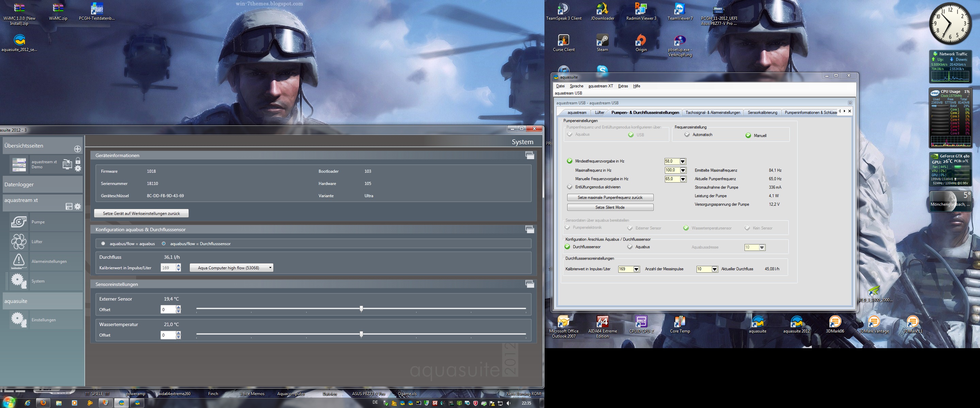Collapse the Geräteinformationen panel with its corner icon

529,155
